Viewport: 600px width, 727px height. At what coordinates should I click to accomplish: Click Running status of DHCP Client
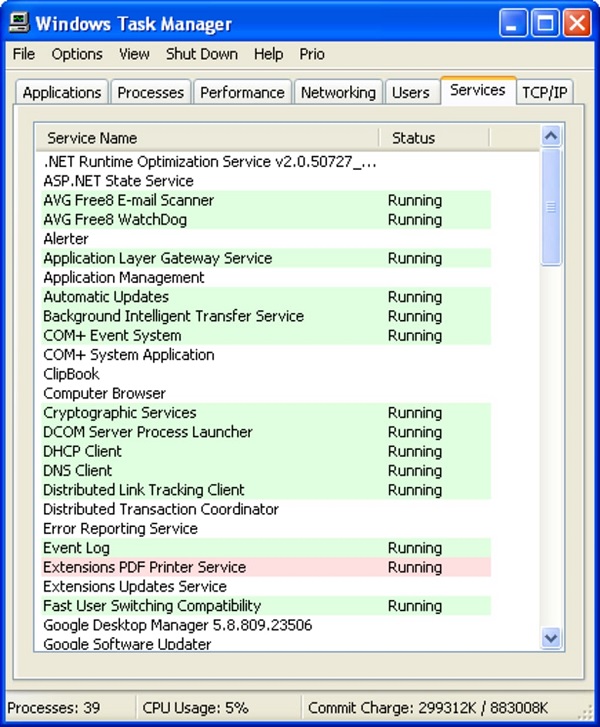point(415,452)
